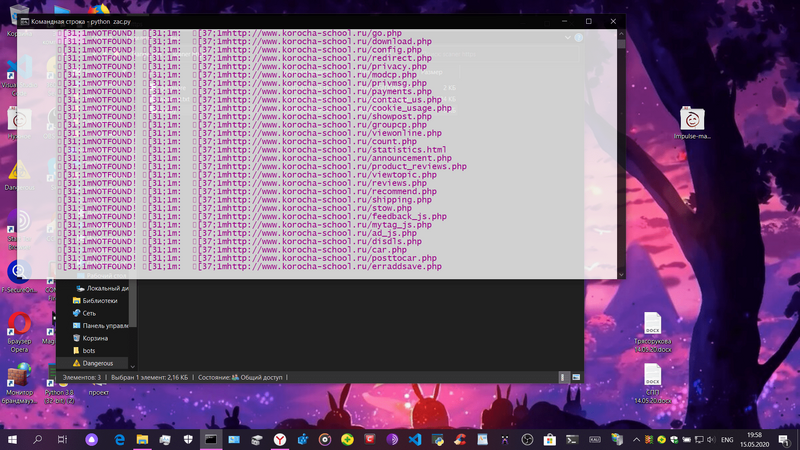Screen dimensions: 800x450
Task: Select Сеть in Explorer sidebar
Action: pos(89,313)
